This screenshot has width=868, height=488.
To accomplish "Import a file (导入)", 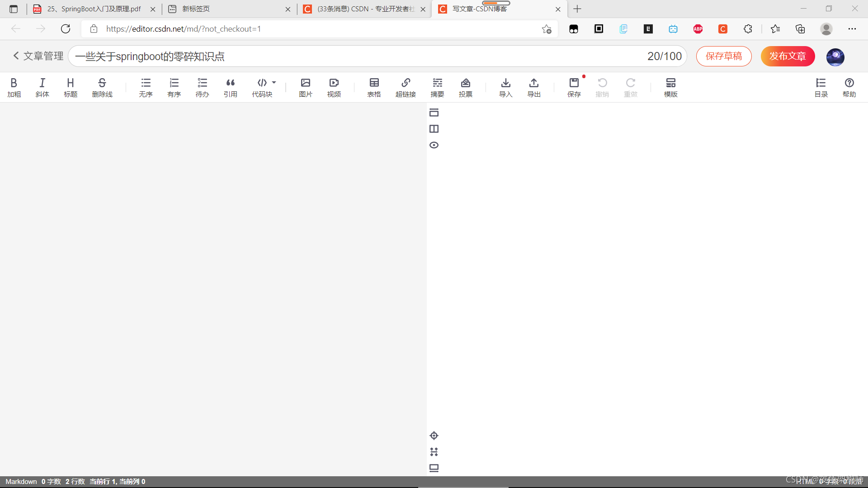I will pyautogui.click(x=506, y=87).
